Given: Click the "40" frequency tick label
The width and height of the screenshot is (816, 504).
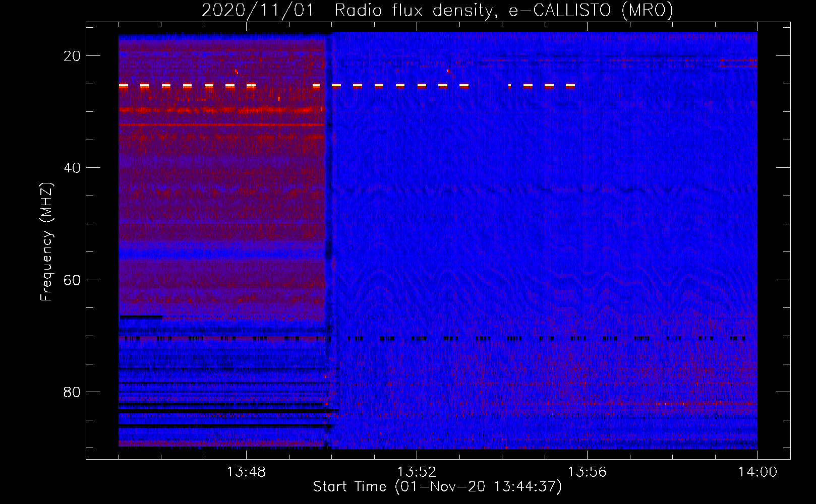Looking at the screenshot, I should tap(73, 168).
